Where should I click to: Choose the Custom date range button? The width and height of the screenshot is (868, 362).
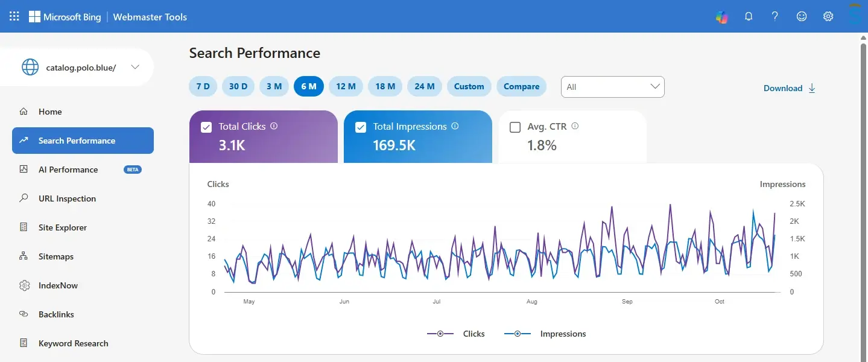pyautogui.click(x=469, y=86)
